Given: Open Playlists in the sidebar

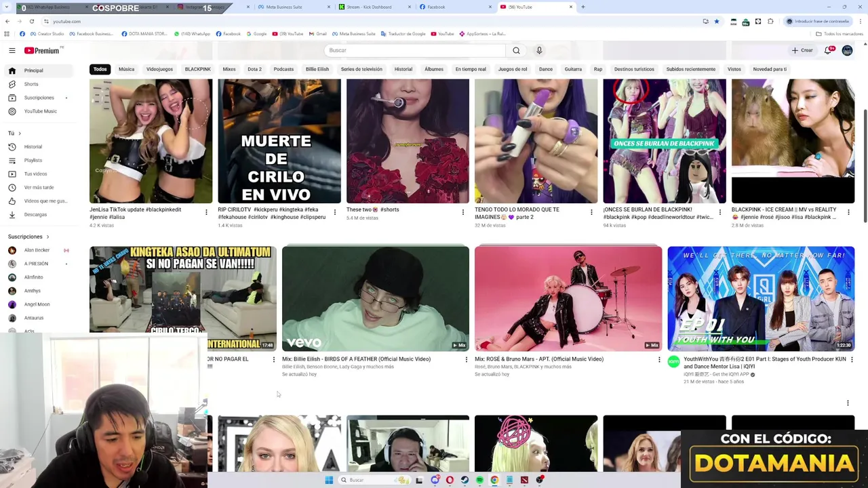Looking at the screenshot, I should [x=37, y=160].
